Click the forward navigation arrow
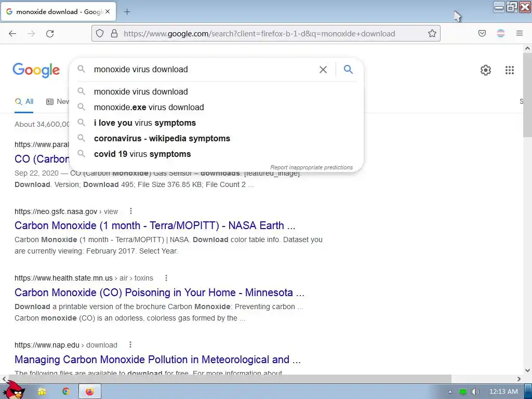Image resolution: width=532 pixels, height=399 pixels. pos(31,33)
